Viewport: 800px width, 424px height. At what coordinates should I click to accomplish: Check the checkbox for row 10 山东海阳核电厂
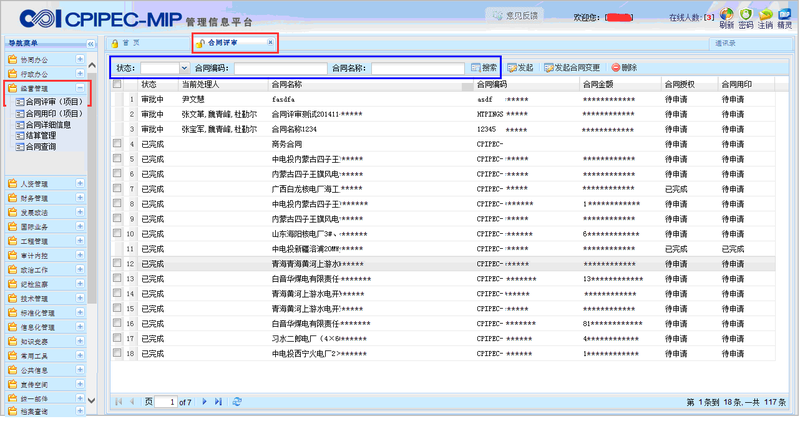[117, 233]
